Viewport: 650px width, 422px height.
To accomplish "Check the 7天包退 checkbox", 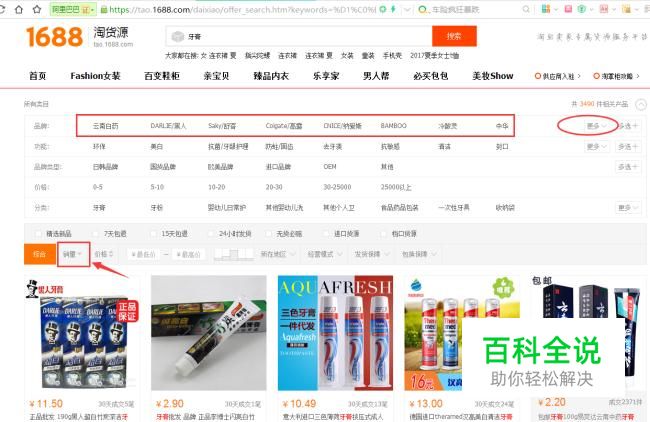I will 95,234.
